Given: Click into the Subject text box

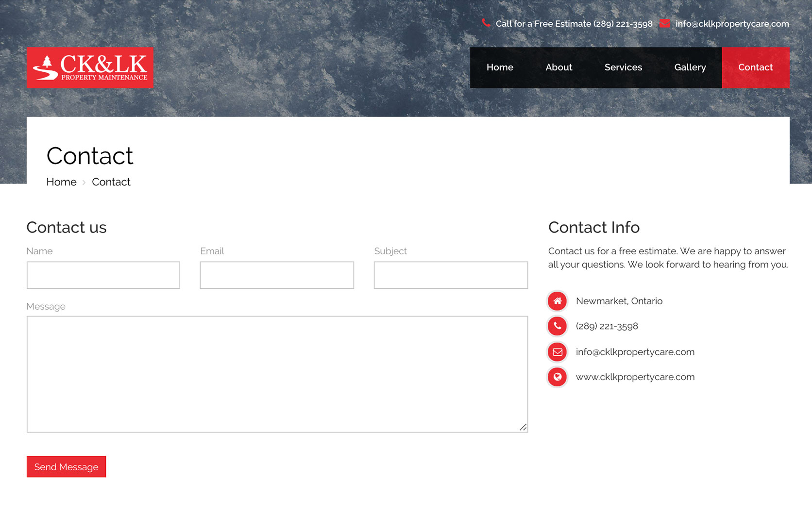Looking at the screenshot, I should coord(451,275).
